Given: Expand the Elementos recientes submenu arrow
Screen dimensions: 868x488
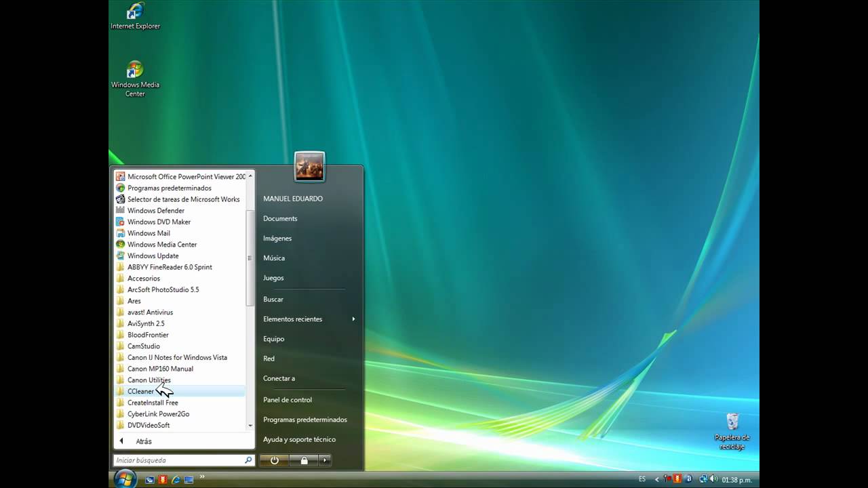Looking at the screenshot, I should pos(353,319).
